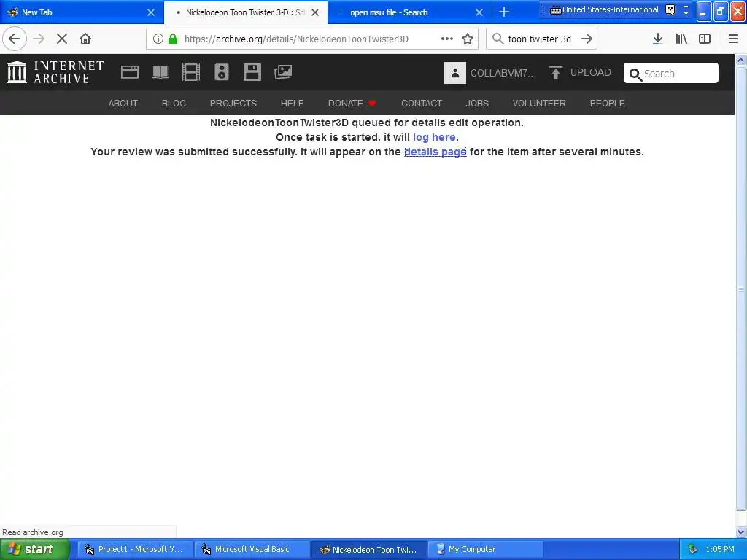Click the Nickelodeon Toon Twi... taskbar button
The height and width of the screenshot is (560, 747).
tap(369, 550)
